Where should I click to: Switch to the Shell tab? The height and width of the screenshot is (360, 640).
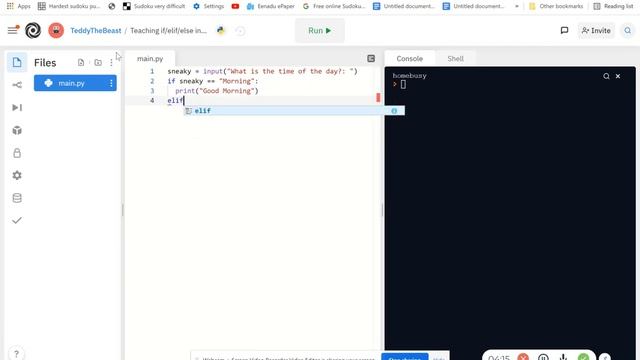tap(456, 58)
